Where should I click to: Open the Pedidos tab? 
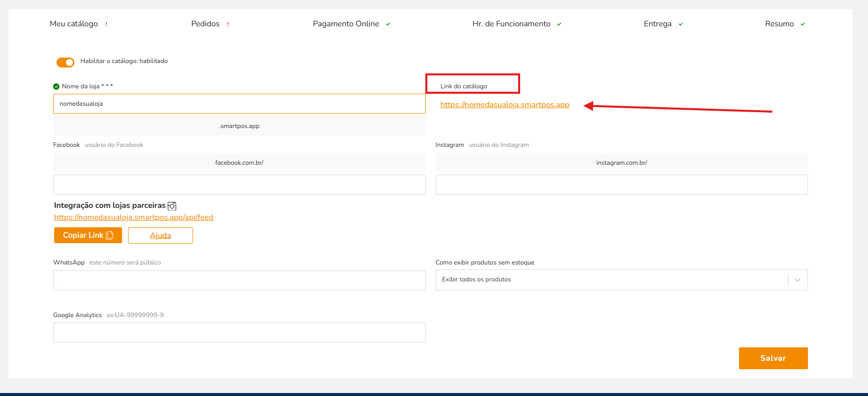click(x=205, y=24)
